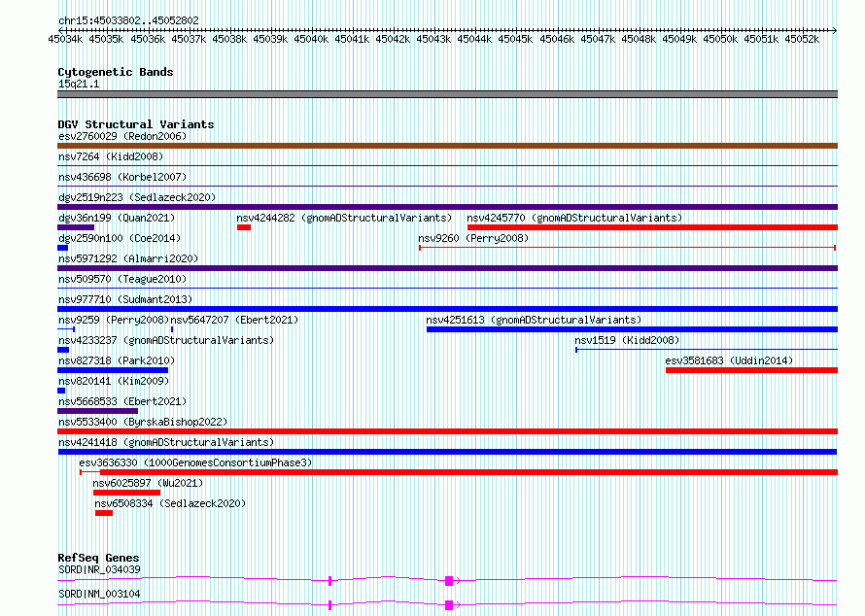
Task: Select the Cytogenetic Bands track title
Action: pyautogui.click(x=116, y=72)
